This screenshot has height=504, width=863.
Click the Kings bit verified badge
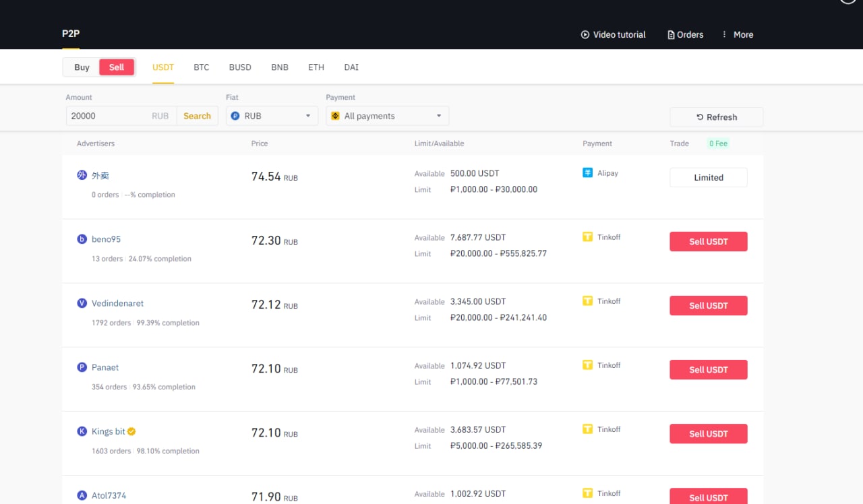pos(132,431)
